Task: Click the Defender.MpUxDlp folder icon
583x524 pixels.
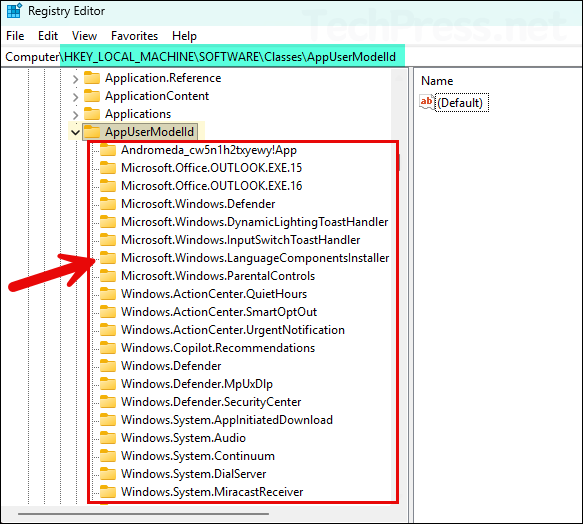Action: 108,384
